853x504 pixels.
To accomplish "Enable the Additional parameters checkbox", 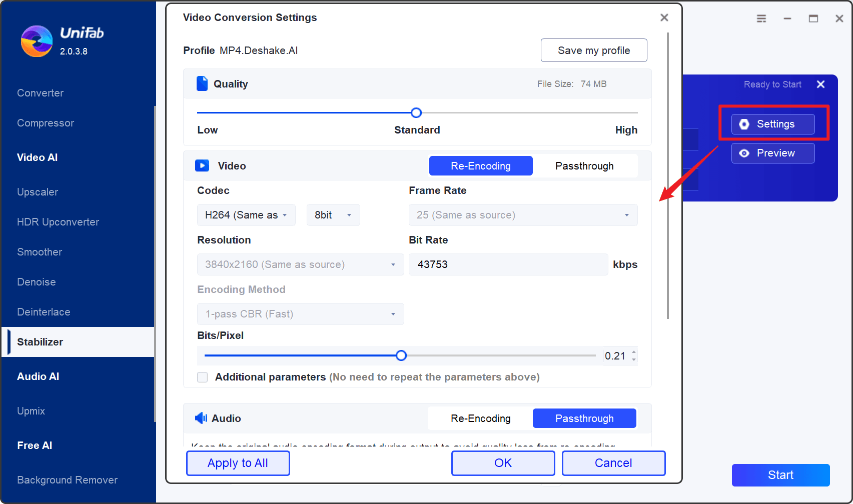I will (203, 377).
